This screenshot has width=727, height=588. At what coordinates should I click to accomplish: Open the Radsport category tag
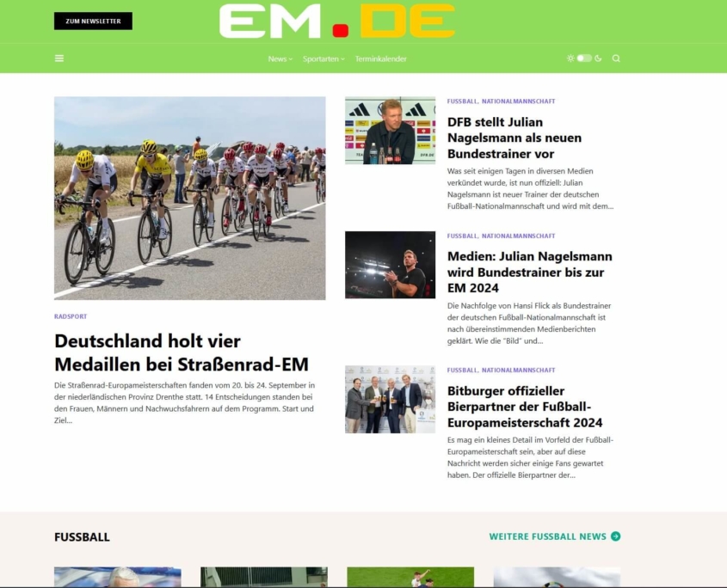(x=71, y=316)
